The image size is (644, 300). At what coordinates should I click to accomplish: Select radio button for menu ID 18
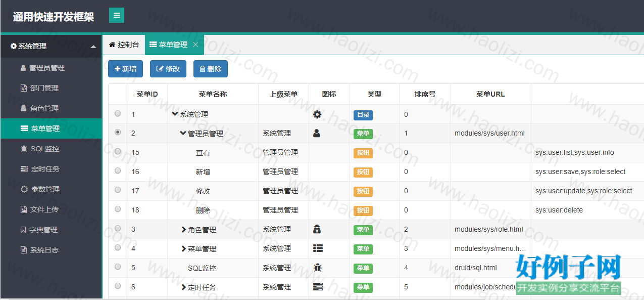pos(118,209)
